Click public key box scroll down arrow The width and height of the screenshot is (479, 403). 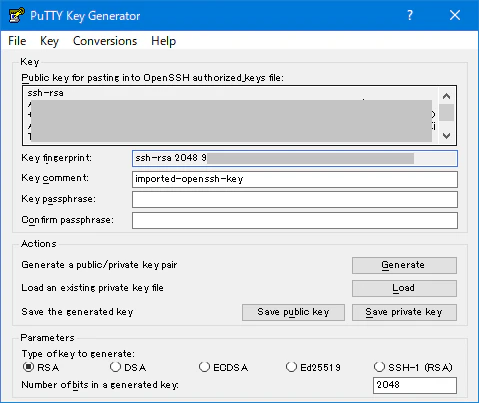coord(447,136)
